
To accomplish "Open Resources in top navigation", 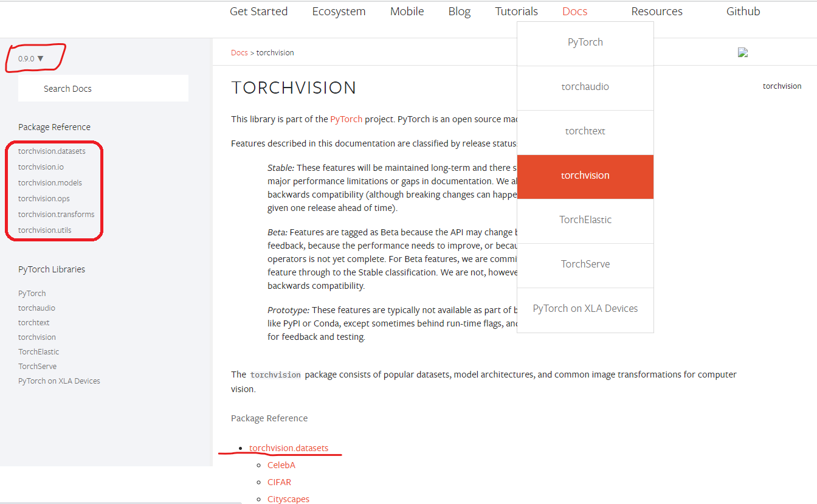I will tap(657, 12).
